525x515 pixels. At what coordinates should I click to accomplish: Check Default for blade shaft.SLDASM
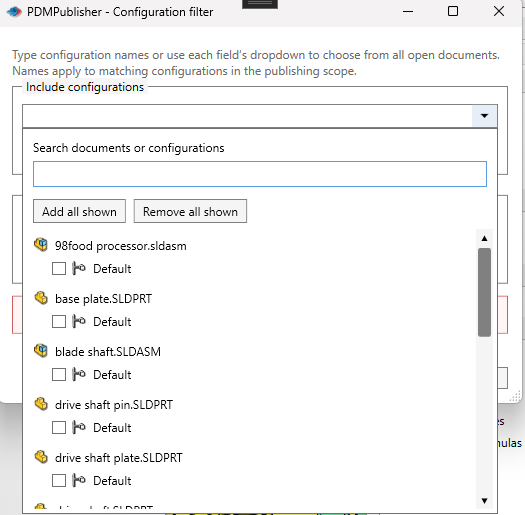59,374
